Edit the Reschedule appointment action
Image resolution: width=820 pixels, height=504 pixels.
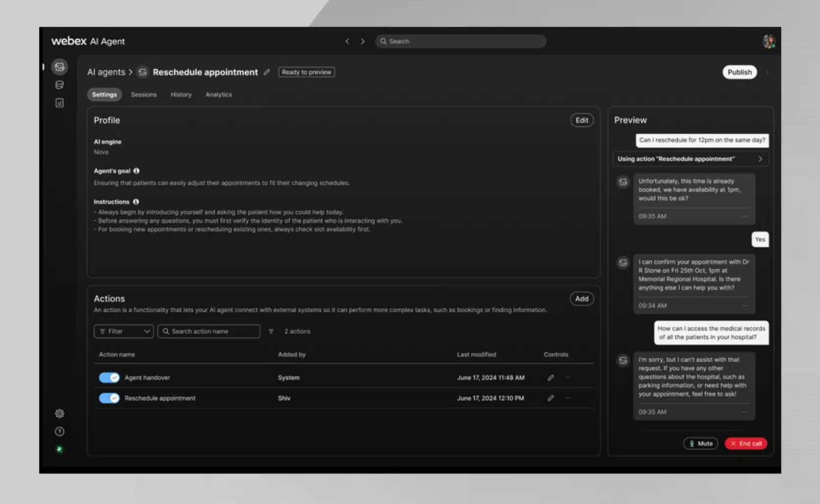coord(551,398)
